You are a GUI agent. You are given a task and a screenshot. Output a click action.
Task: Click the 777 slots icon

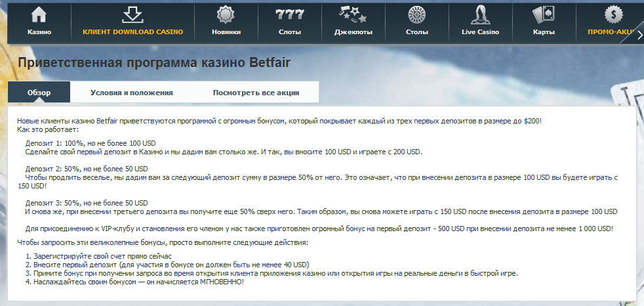(290, 14)
